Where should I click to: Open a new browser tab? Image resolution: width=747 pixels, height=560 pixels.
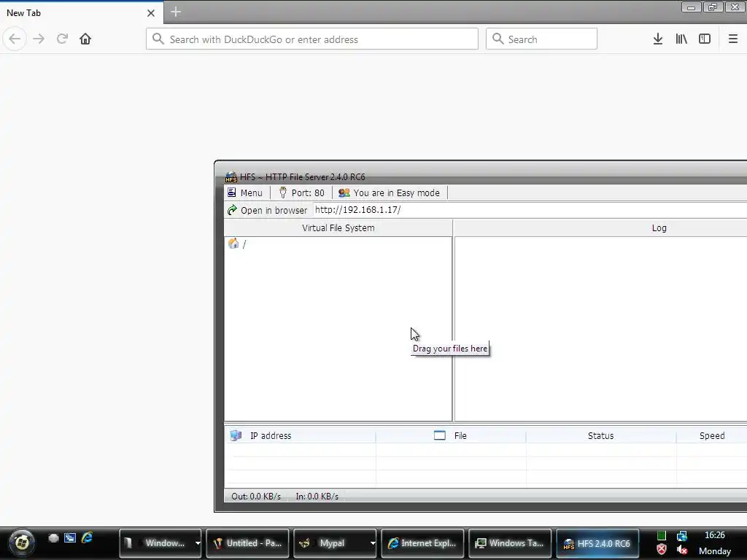click(176, 12)
